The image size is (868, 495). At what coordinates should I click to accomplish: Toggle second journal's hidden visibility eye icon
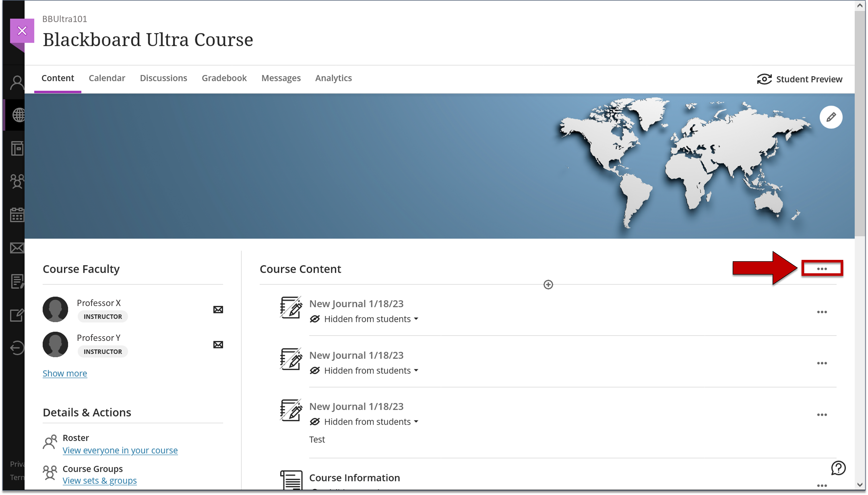coord(315,370)
